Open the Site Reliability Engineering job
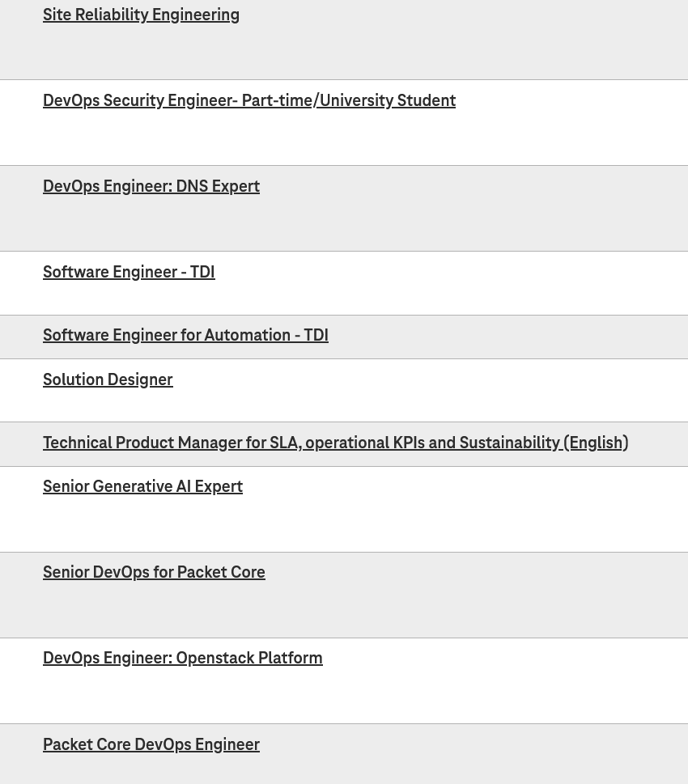This screenshot has width=688, height=784. point(141,15)
